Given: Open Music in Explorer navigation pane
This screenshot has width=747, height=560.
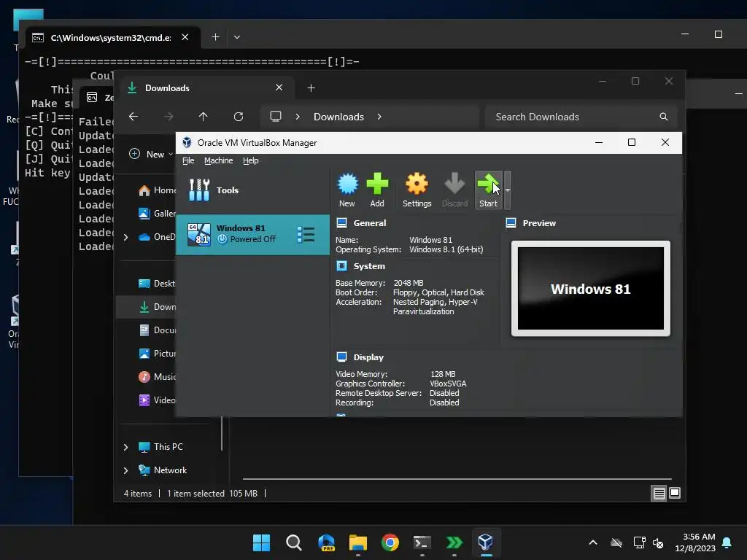Looking at the screenshot, I should point(158,377).
